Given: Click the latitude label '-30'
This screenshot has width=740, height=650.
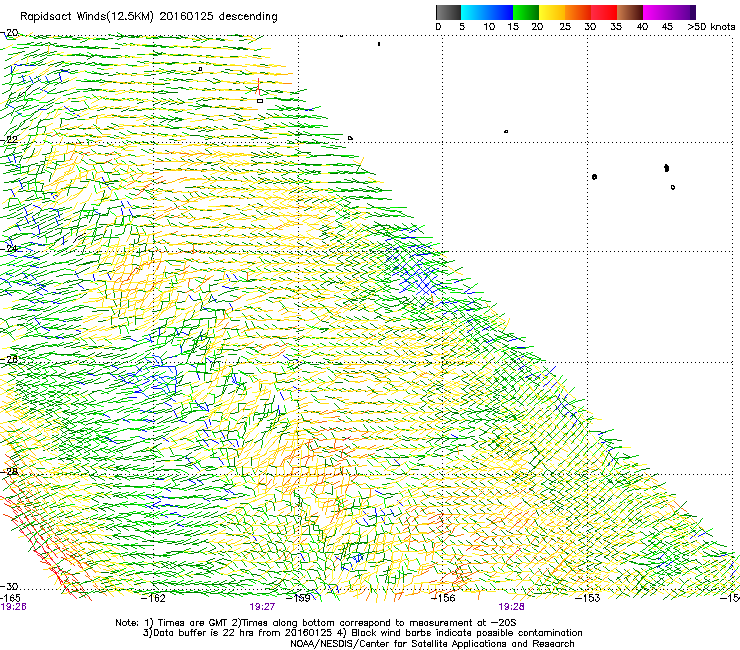Looking at the screenshot, I should pyautogui.click(x=9, y=586).
